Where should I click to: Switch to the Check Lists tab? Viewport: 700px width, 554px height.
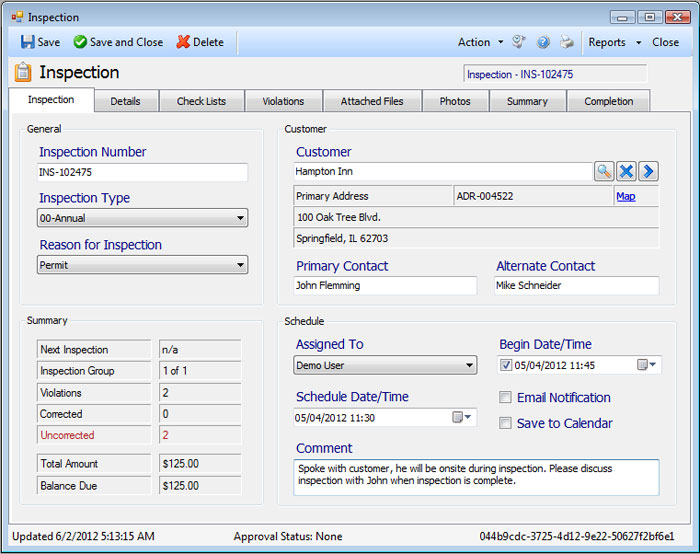click(x=201, y=101)
